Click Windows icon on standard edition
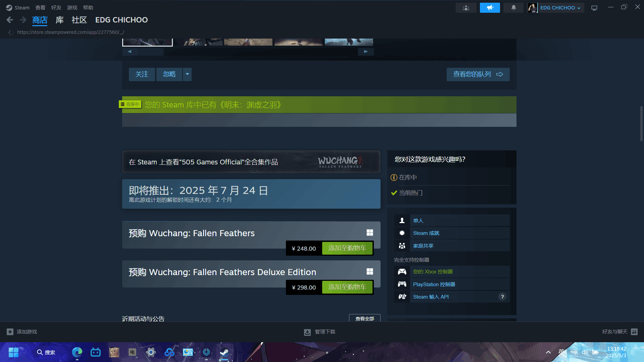The image size is (644, 362). (369, 232)
